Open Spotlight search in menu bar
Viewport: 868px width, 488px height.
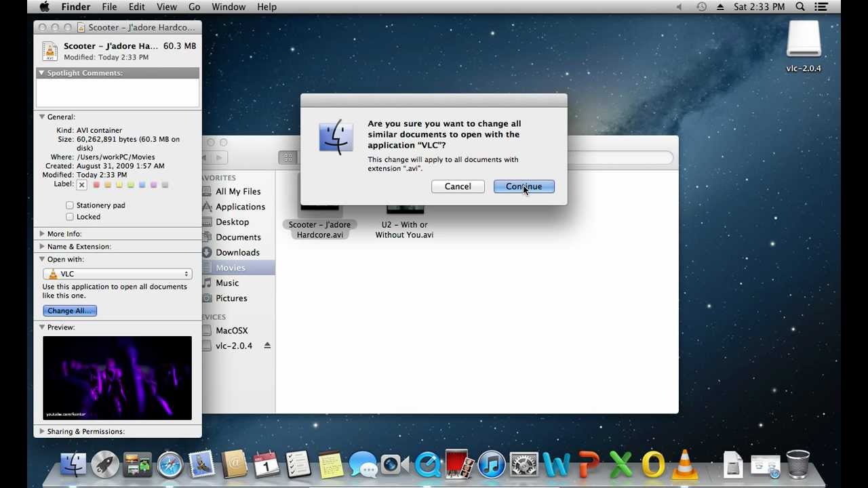(800, 7)
